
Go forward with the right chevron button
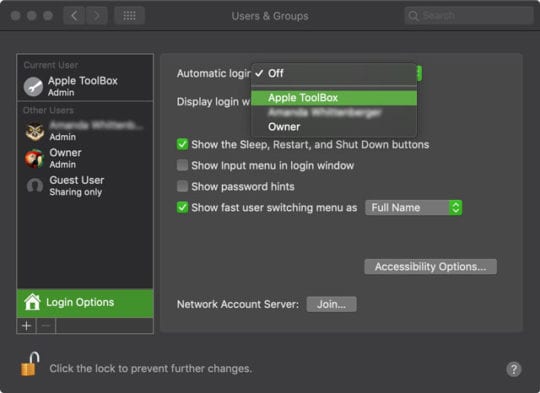click(96, 16)
